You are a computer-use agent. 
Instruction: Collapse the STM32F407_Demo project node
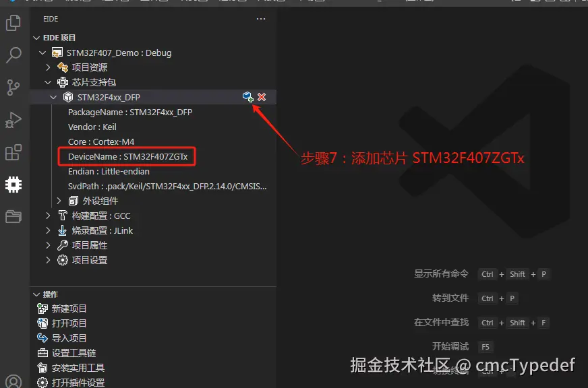coord(42,53)
